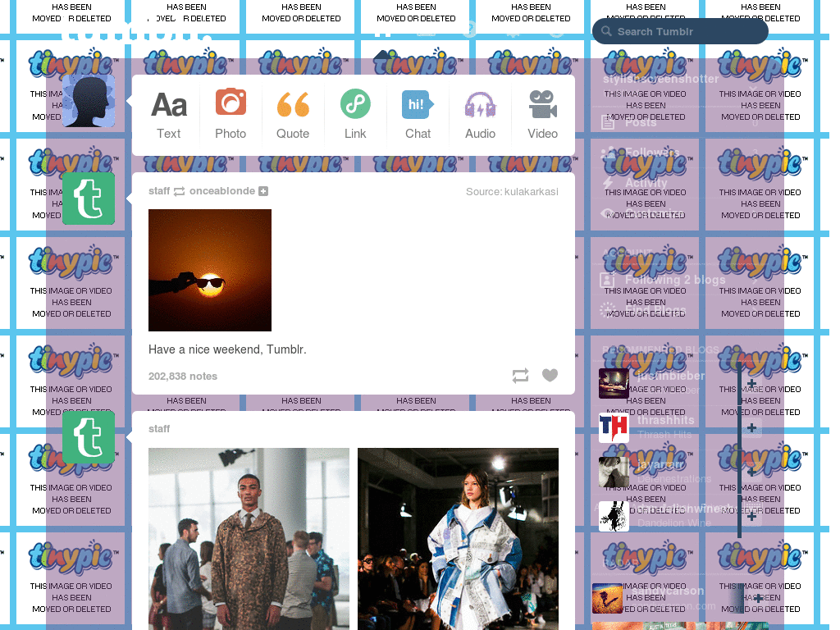Select the Video post icon
The width and height of the screenshot is (840, 630).
pyautogui.click(x=542, y=104)
